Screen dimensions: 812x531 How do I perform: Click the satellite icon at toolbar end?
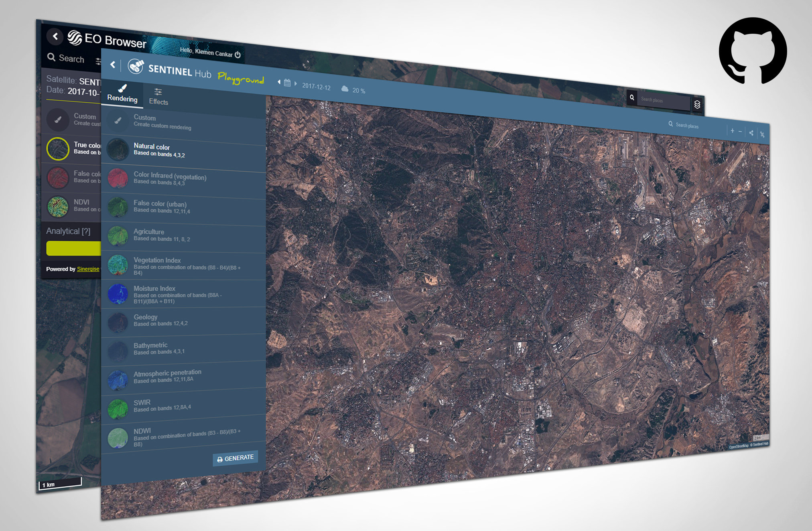(x=762, y=134)
